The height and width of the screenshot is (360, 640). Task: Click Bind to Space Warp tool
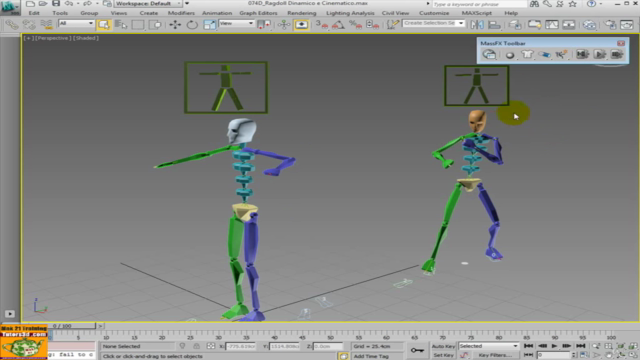coord(46,24)
